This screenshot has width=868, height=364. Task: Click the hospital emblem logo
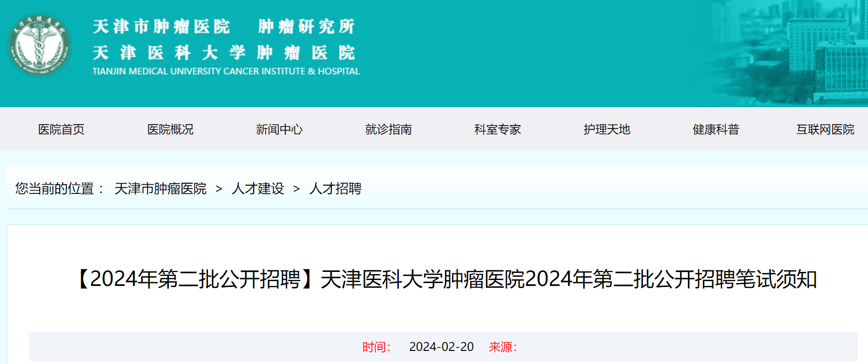(x=39, y=45)
